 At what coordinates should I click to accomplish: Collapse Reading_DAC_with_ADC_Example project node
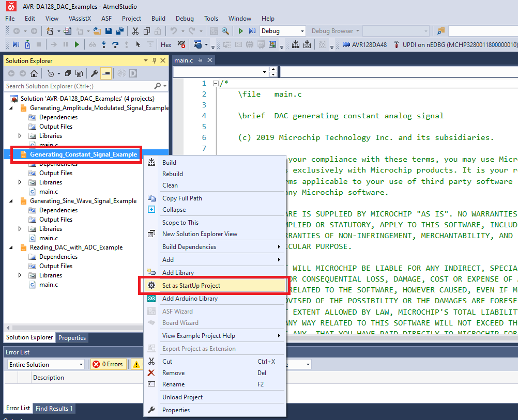tap(11, 247)
